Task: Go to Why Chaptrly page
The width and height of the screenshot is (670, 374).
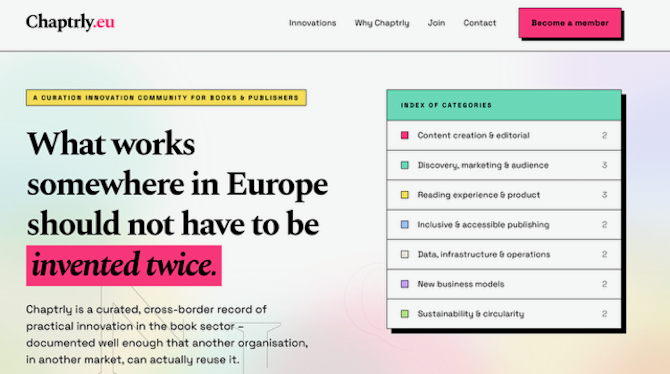Action: coord(382,23)
